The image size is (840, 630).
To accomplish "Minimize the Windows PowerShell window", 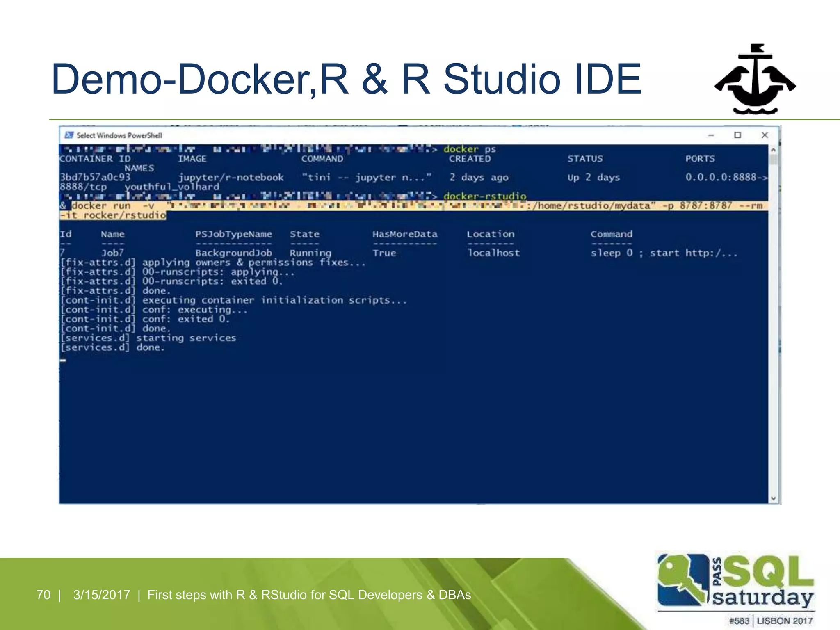I will click(711, 135).
